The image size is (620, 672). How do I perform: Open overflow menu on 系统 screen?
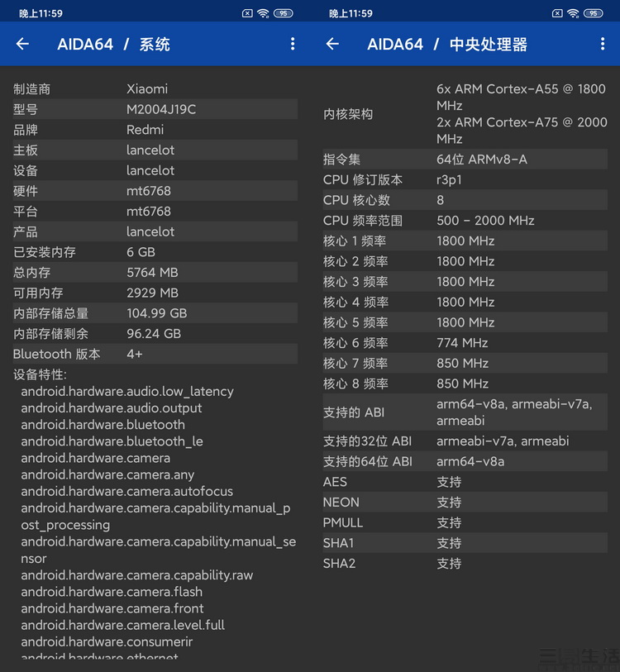(293, 44)
